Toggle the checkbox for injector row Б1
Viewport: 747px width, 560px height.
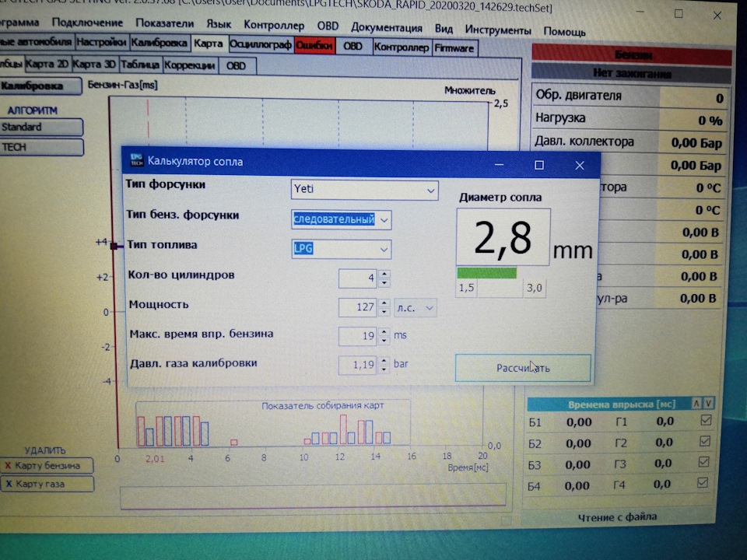point(706,421)
